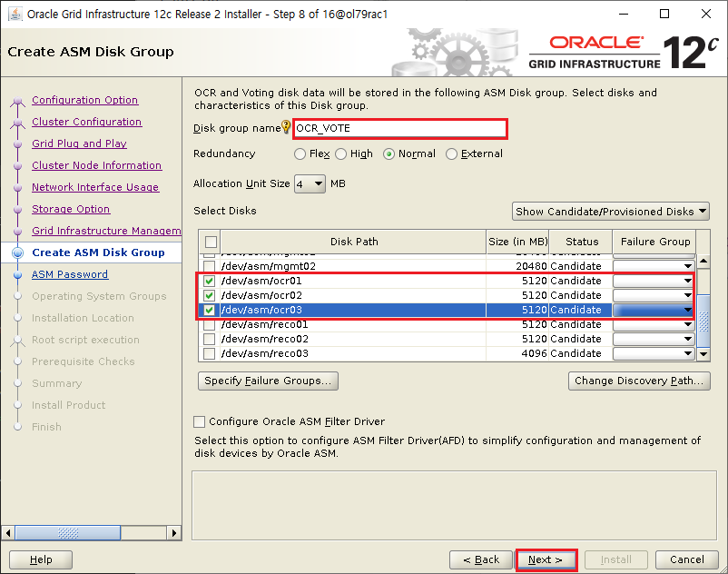Screen dimensions: 728x574
Task: Select Normal redundancy option
Action: [x=389, y=153]
